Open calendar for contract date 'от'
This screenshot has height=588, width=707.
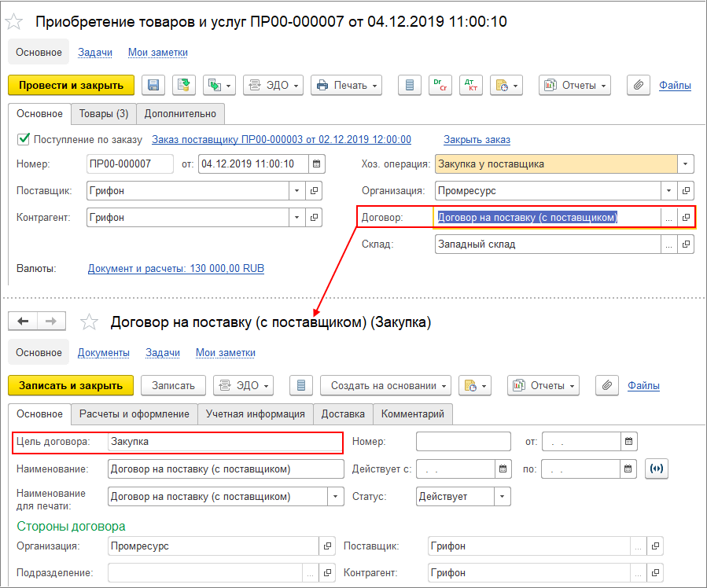pyautogui.click(x=628, y=442)
